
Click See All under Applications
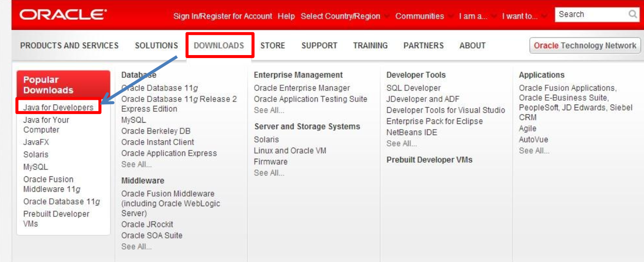(x=534, y=151)
